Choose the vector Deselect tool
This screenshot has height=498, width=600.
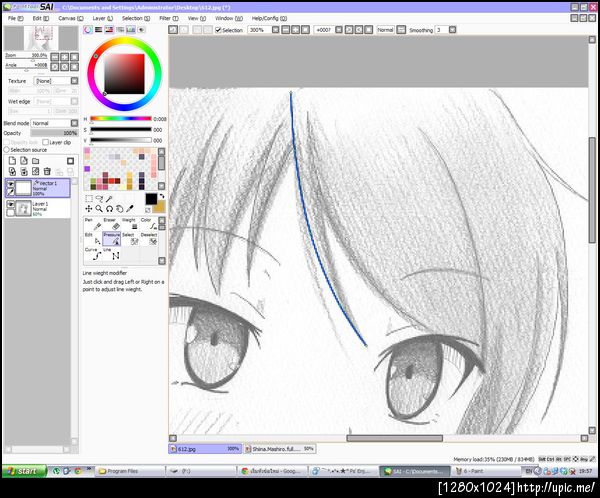[x=149, y=239]
